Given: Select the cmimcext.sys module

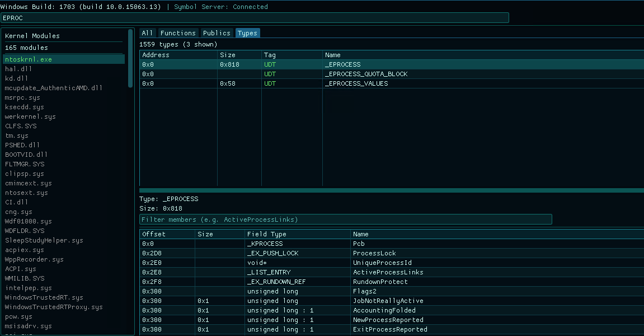Looking at the screenshot, I should pyautogui.click(x=64, y=183).
